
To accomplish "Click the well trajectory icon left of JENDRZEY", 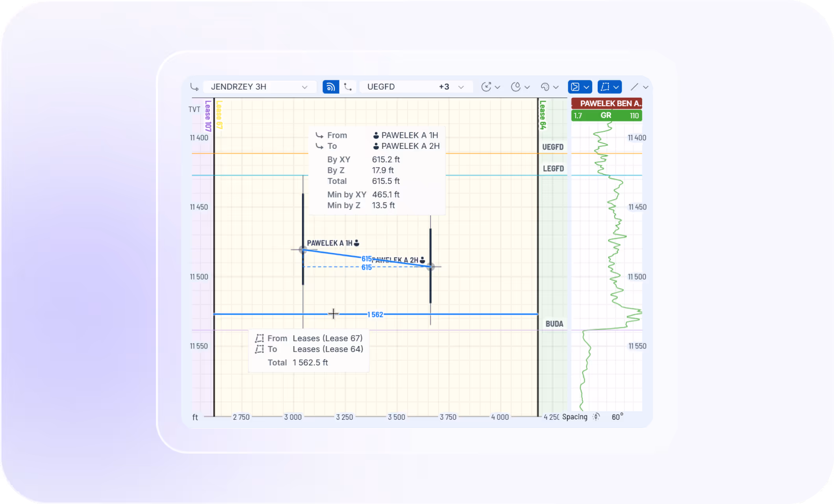I will [195, 87].
